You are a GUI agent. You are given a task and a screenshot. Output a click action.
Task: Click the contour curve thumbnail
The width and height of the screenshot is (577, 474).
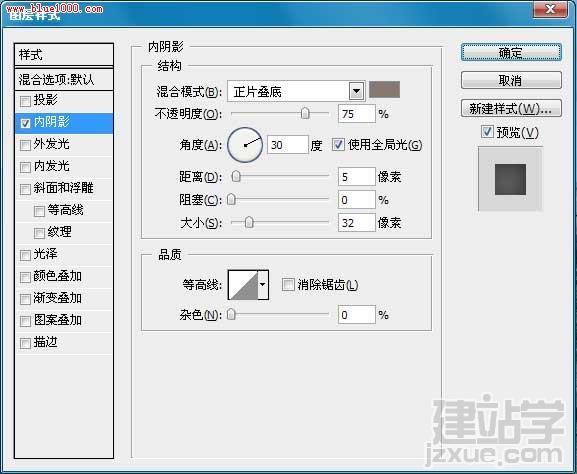point(243,285)
